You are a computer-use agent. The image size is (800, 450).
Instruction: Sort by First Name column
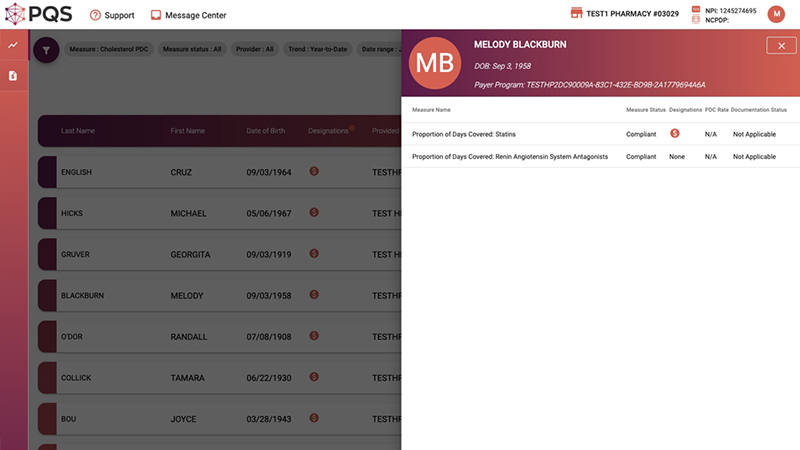[187, 131]
